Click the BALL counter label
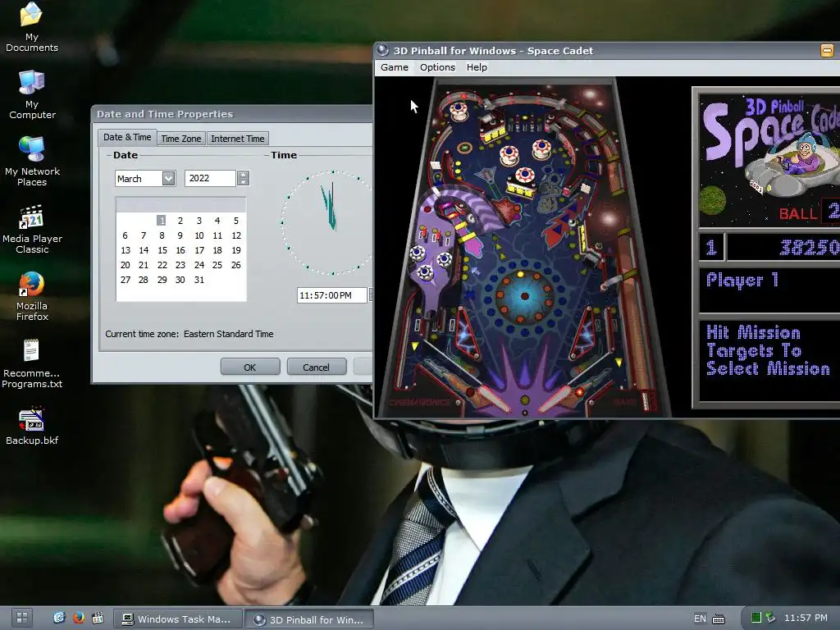 [x=797, y=214]
